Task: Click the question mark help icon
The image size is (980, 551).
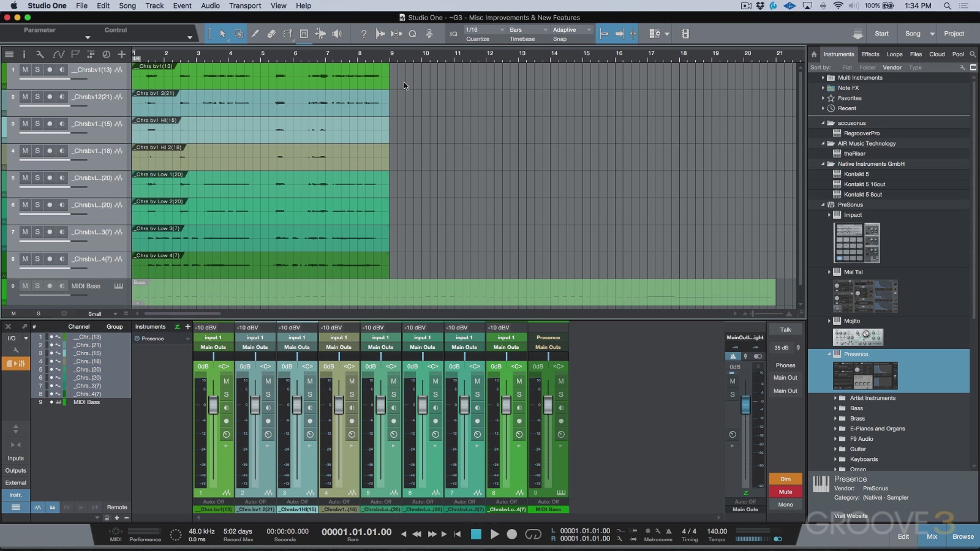Action: 364,34
